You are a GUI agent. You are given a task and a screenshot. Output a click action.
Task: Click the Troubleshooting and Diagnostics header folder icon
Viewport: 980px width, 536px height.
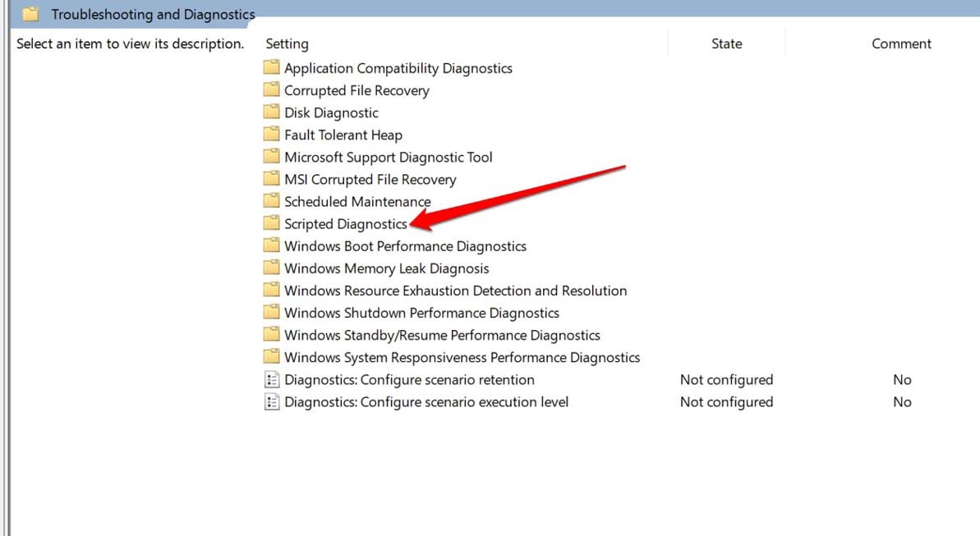(30, 14)
